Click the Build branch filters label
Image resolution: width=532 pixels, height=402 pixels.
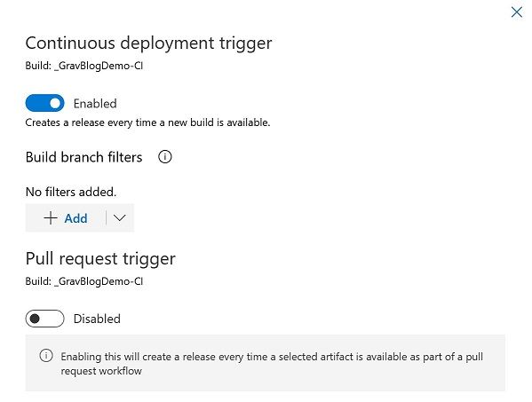tap(83, 157)
